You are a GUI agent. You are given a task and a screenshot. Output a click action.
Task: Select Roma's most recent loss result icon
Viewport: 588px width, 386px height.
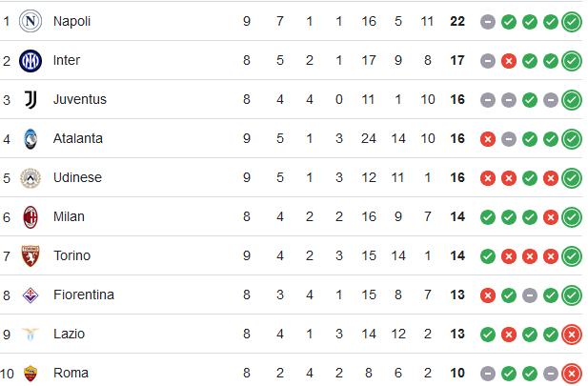coord(572,374)
